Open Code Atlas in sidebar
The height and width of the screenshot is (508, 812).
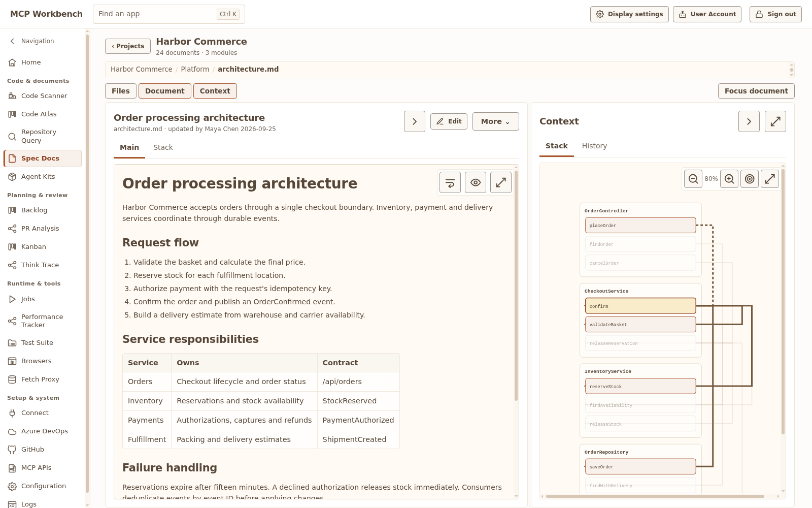[43, 114]
